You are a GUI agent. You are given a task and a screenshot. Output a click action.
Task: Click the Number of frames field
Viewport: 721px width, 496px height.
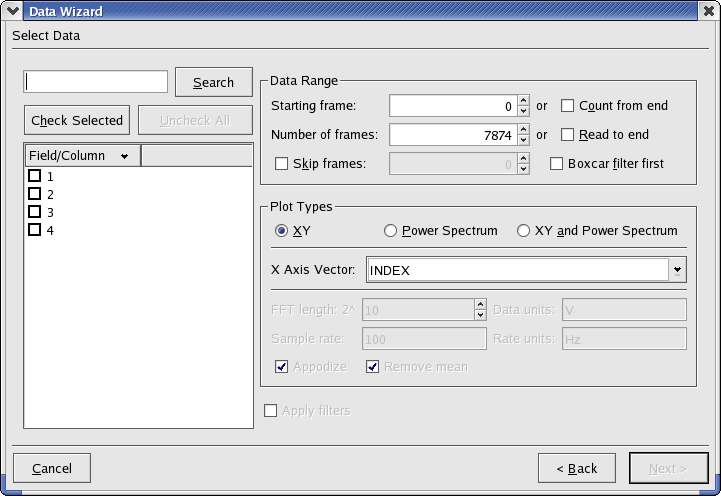coord(453,135)
